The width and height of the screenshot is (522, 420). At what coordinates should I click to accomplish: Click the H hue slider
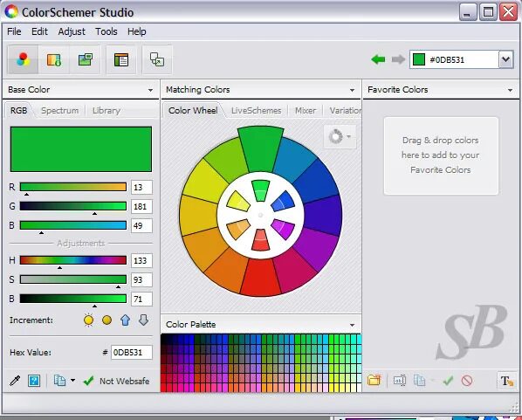click(x=73, y=260)
